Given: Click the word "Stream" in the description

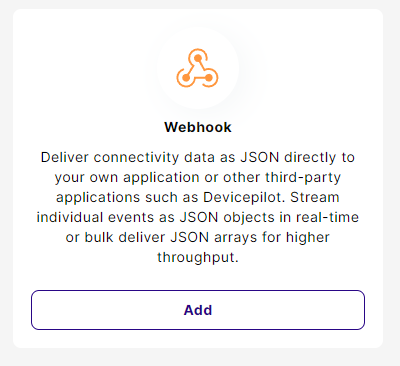Looking at the screenshot, I should pyautogui.click(x=315, y=197).
